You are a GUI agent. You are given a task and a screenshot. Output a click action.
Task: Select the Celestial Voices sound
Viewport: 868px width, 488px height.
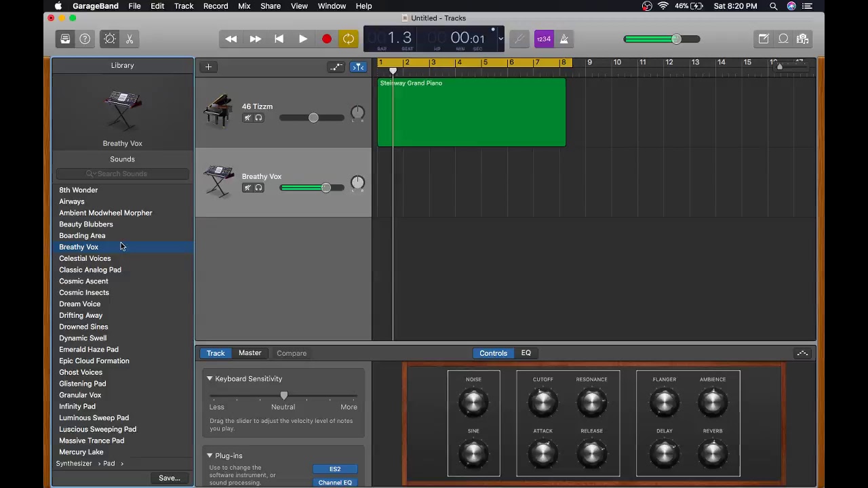pyautogui.click(x=123, y=258)
